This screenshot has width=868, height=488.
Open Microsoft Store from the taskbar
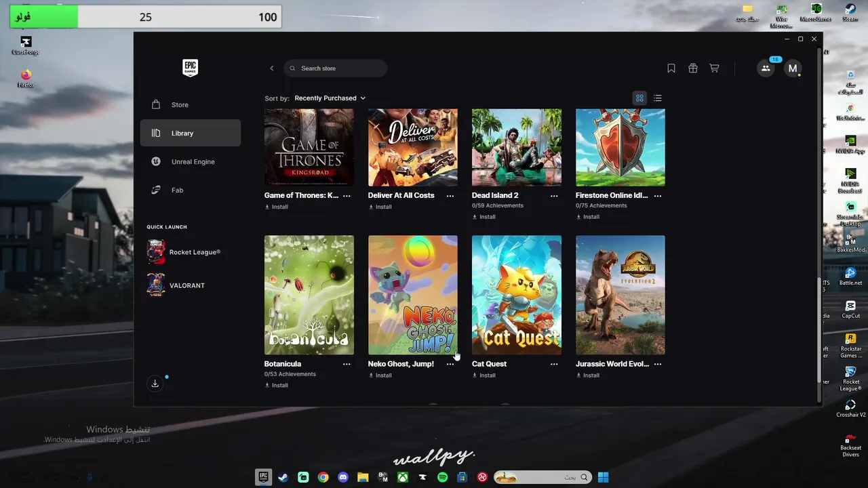(x=462, y=477)
